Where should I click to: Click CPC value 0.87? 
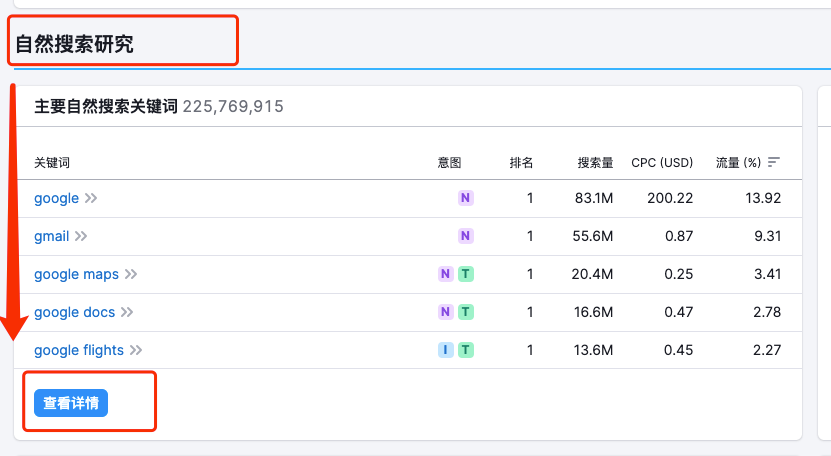(679, 236)
